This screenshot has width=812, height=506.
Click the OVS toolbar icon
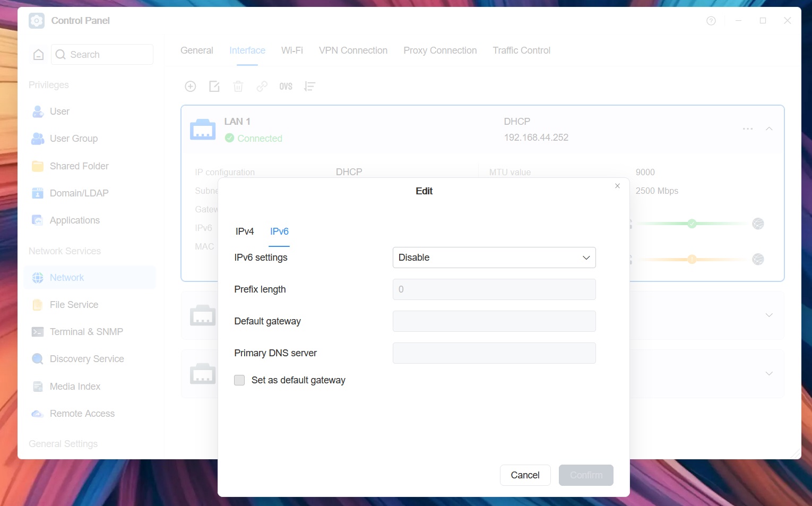[286, 87]
